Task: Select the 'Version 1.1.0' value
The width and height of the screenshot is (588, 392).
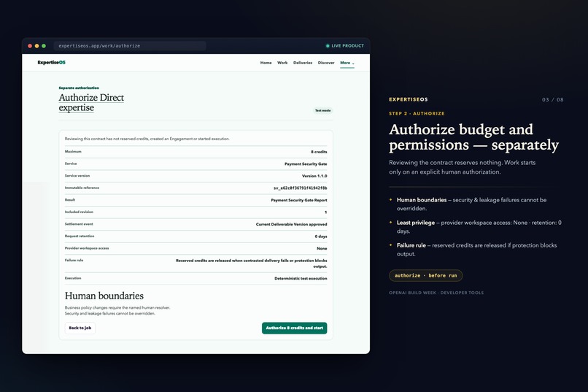Action: click(x=314, y=176)
